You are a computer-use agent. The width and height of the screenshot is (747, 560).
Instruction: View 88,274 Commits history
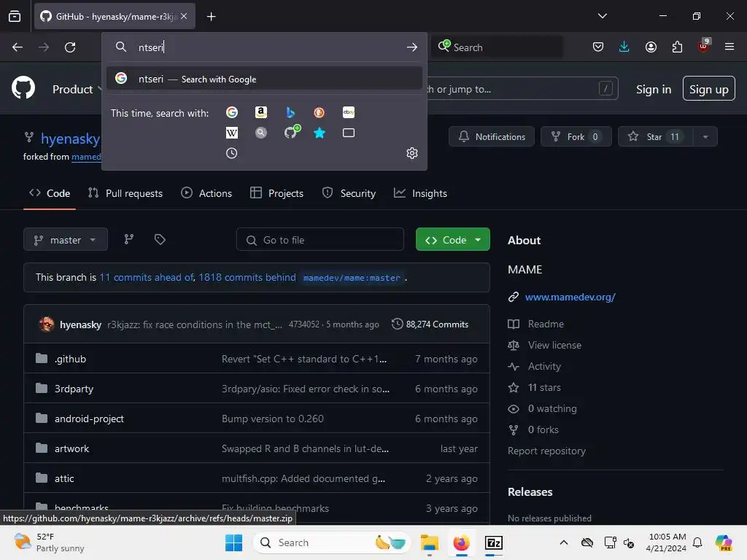(430, 324)
